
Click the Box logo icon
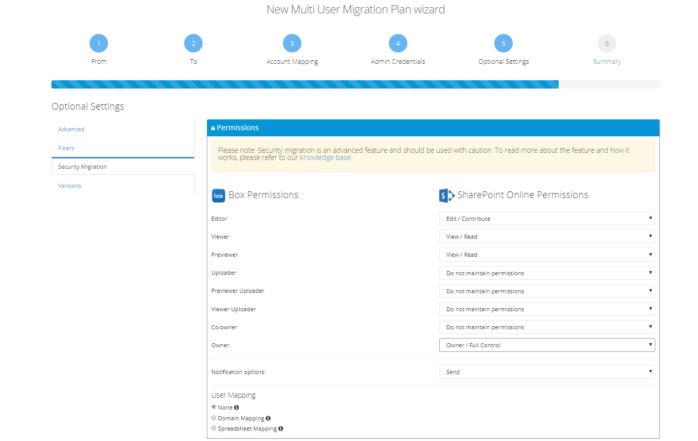click(x=218, y=195)
